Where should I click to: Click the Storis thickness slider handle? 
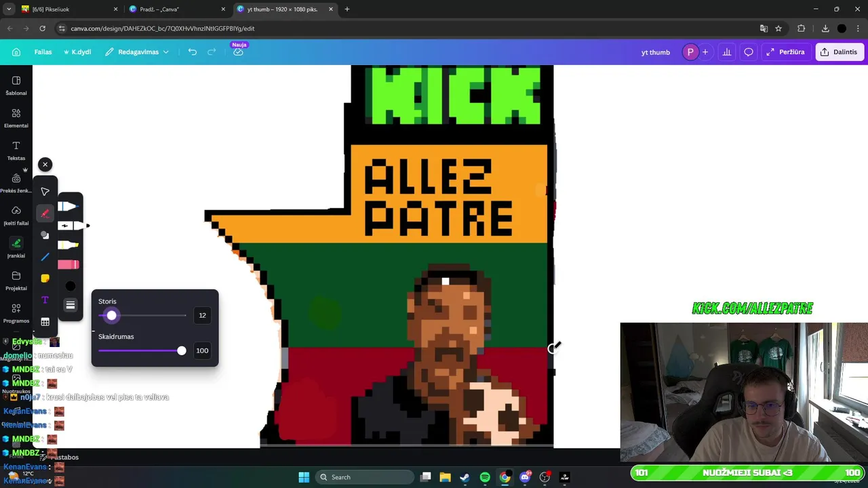(x=111, y=315)
